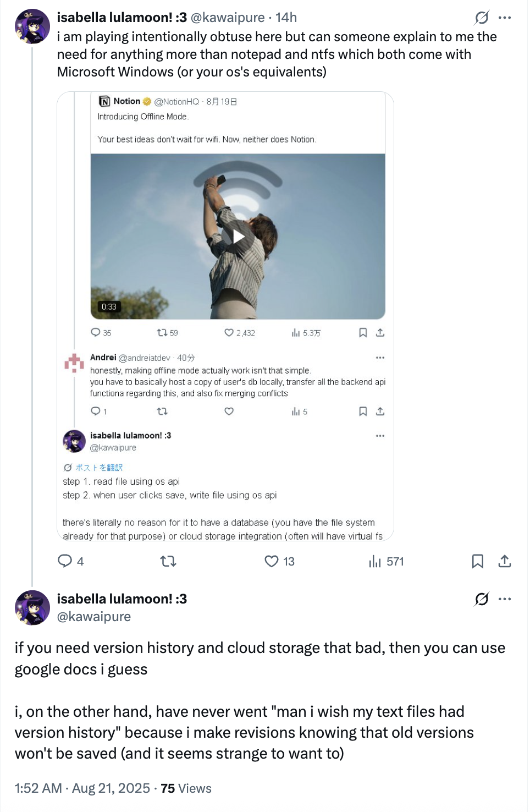Click translate post link in embedded screenshot

(93, 468)
